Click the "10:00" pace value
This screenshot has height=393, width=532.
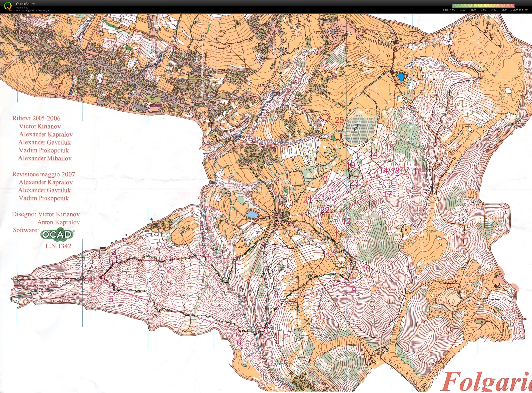pos(514,10)
